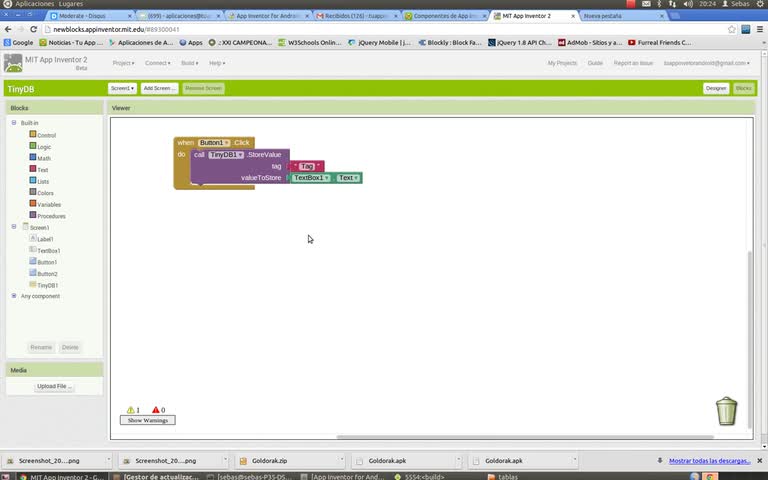Select the Button1 component in tree
Viewport: 768px width, 480px height.
pyautogui.click(x=43, y=262)
